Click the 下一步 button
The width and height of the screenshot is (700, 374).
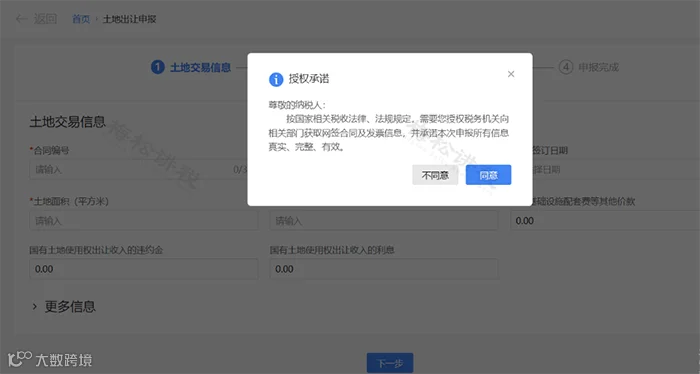pos(390,363)
